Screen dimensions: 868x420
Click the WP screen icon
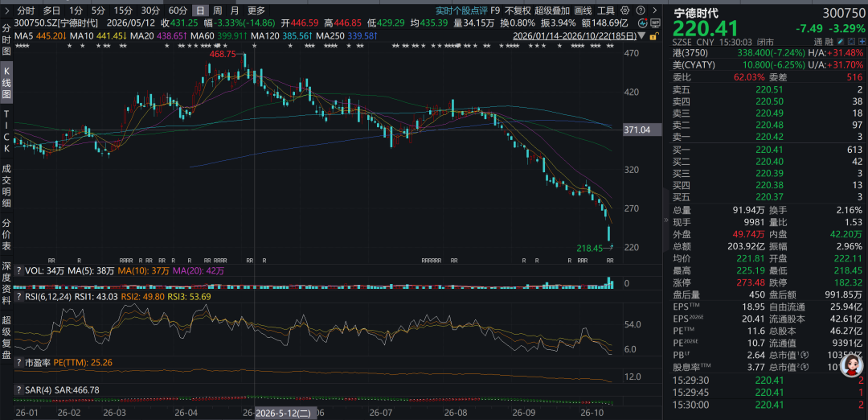656,23
